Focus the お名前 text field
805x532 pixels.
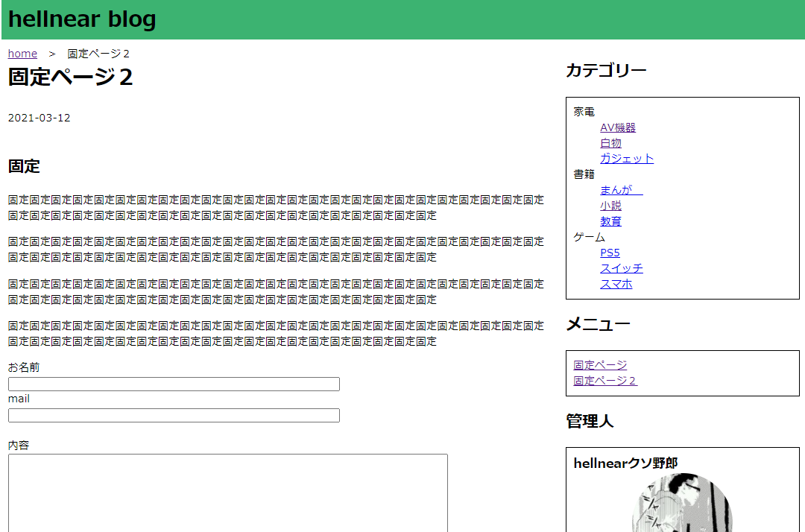(x=174, y=384)
